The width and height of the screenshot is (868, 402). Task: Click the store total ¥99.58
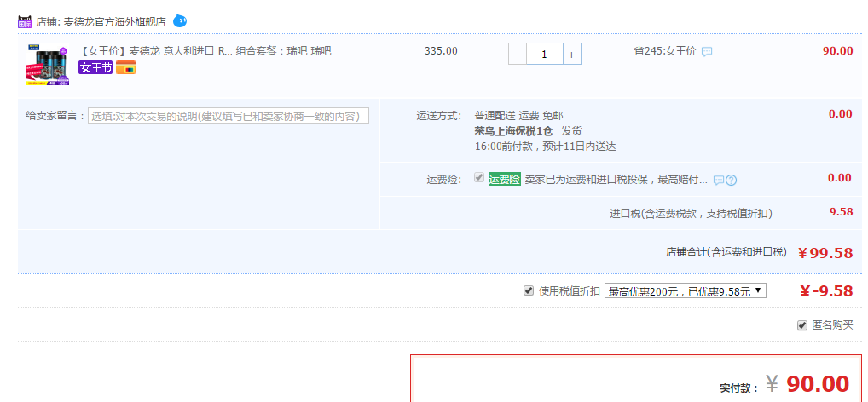pyautogui.click(x=825, y=253)
